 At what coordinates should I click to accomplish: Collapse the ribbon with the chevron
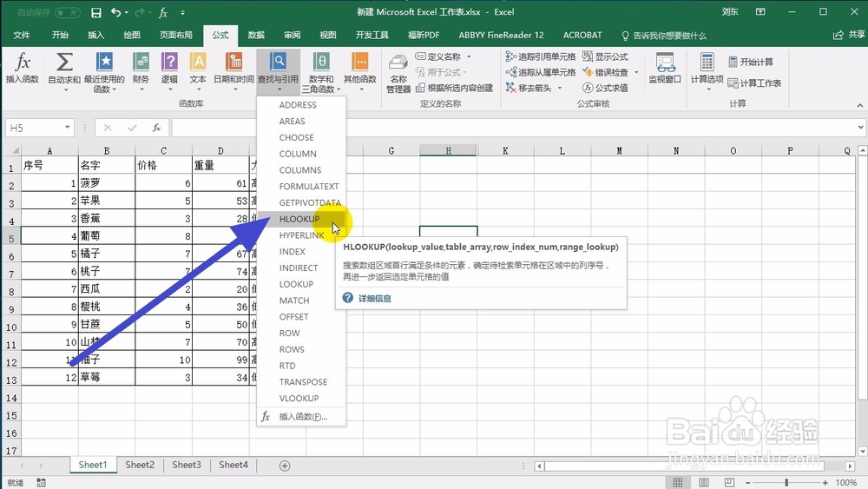click(859, 105)
